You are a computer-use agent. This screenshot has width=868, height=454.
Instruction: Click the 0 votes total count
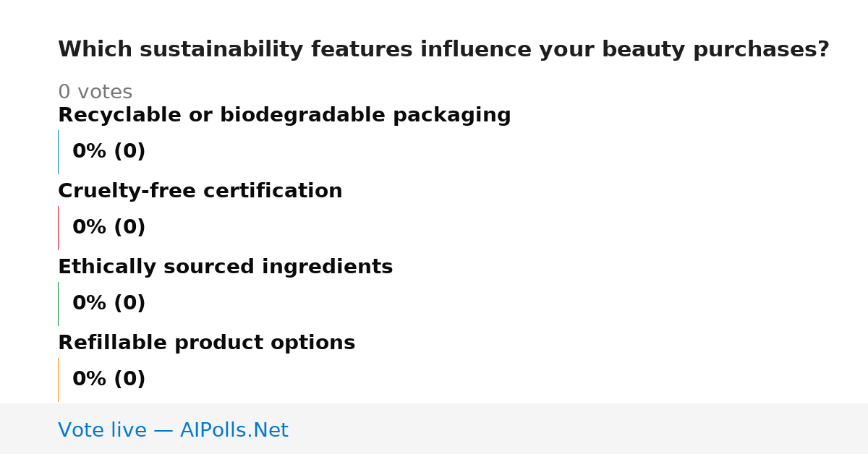[95, 93]
